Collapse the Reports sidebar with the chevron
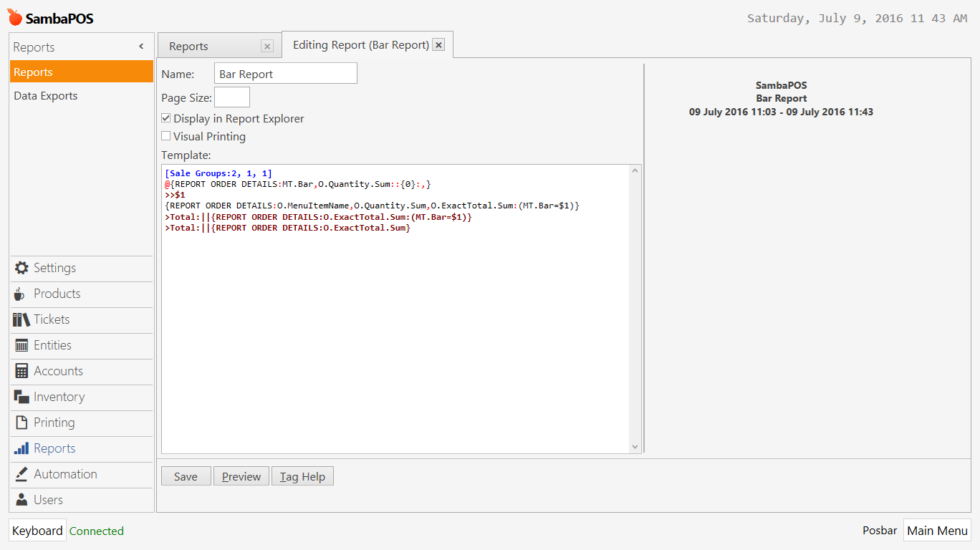 (x=141, y=47)
